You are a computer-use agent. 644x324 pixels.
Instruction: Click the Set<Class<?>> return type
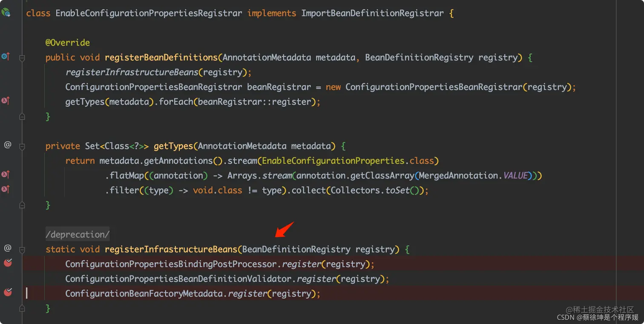click(117, 146)
